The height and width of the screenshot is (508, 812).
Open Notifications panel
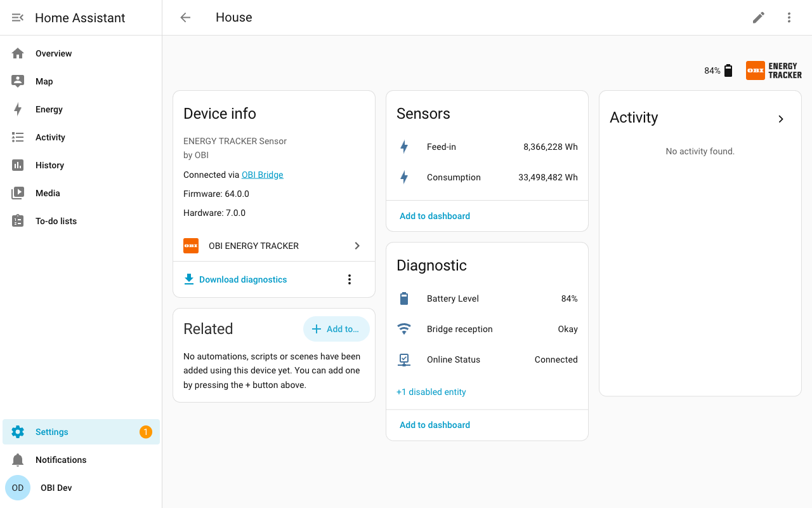click(81, 460)
